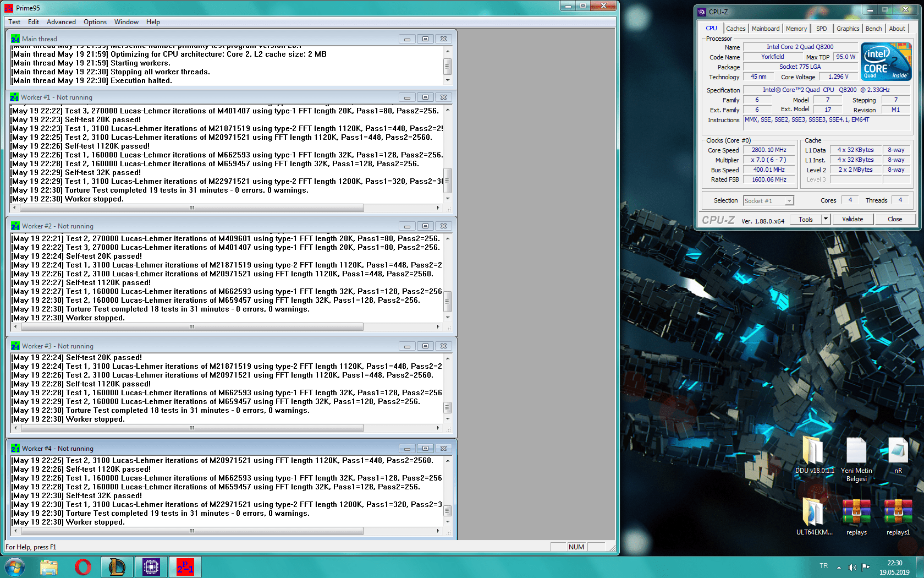This screenshot has height=578, width=924.
Task: Click the Worker #2 window icon
Action: [x=15, y=226]
